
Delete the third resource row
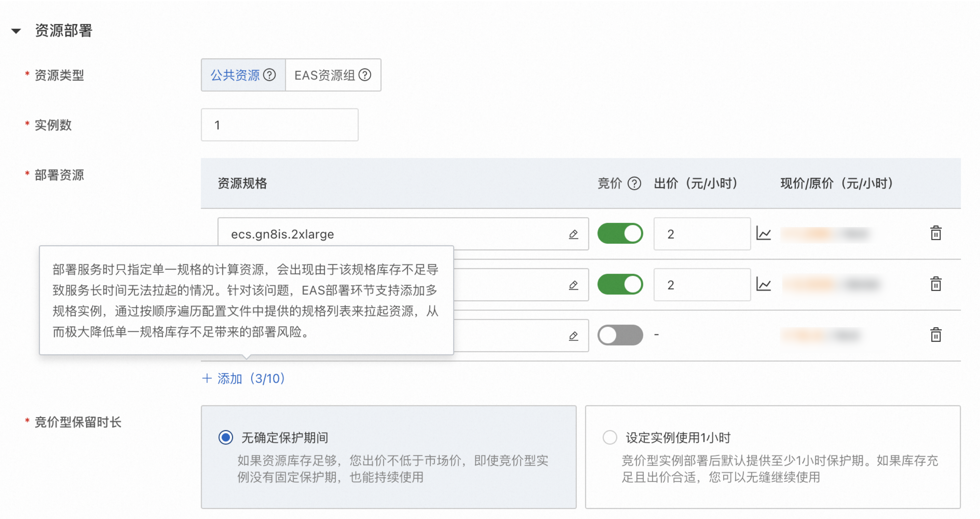tap(936, 335)
